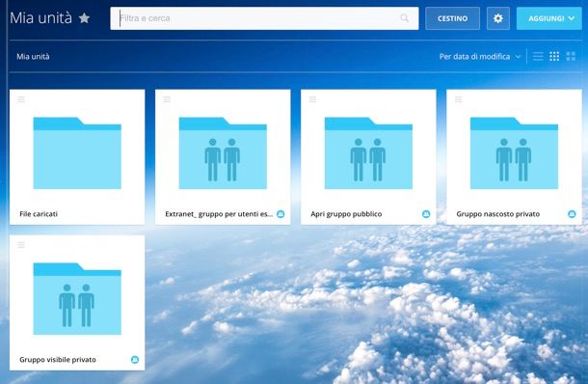
Task: Expand the AGGIUNGI dropdown button
Action: click(x=549, y=18)
